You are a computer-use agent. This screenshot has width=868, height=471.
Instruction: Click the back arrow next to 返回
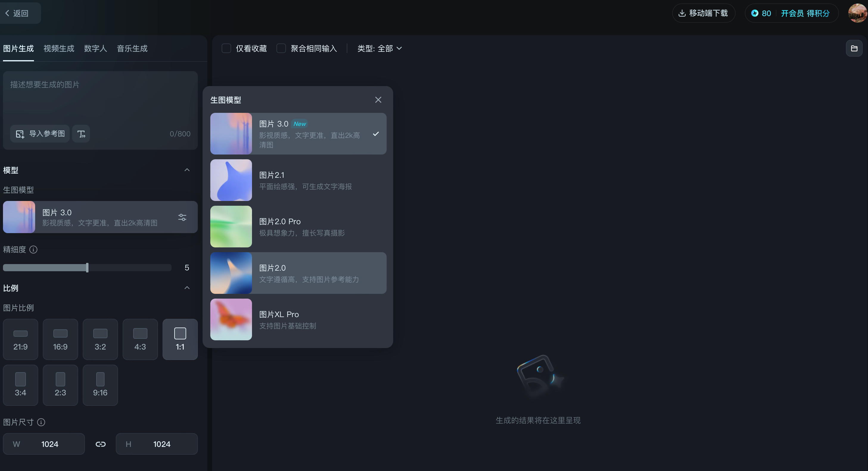7,13
